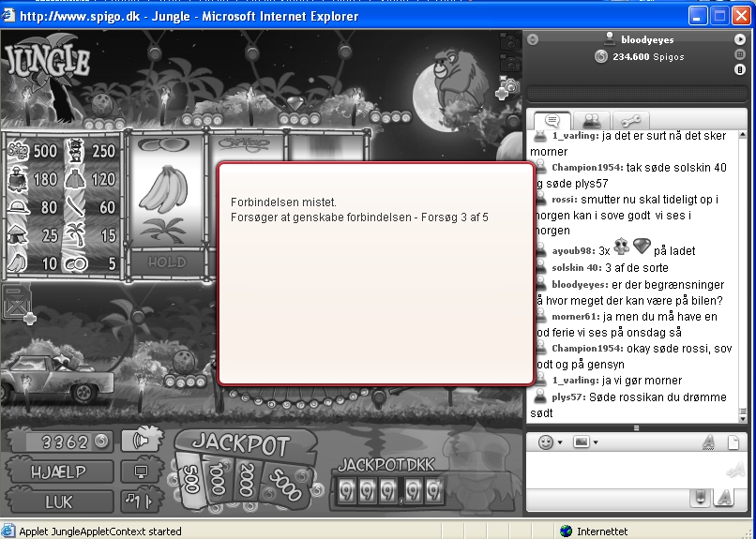This screenshot has height=539, width=756.
Task: Switch to the chat messages tab
Action: pyautogui.click(x=552, y=121)
